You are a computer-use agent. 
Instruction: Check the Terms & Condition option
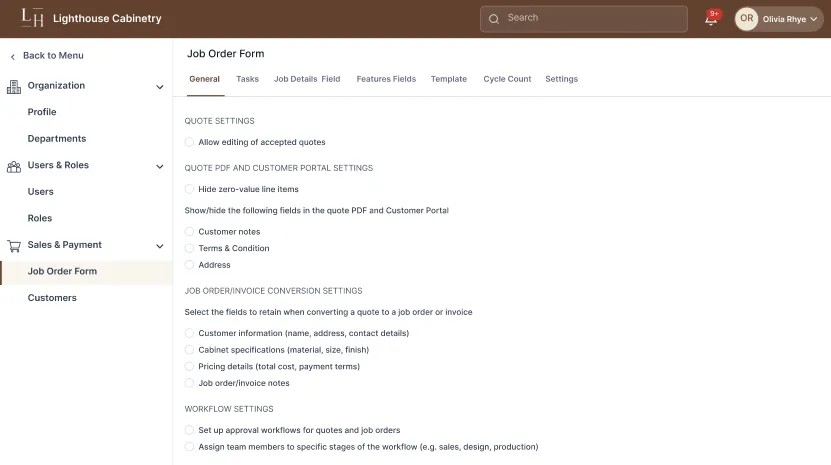(x=190, y=248)
